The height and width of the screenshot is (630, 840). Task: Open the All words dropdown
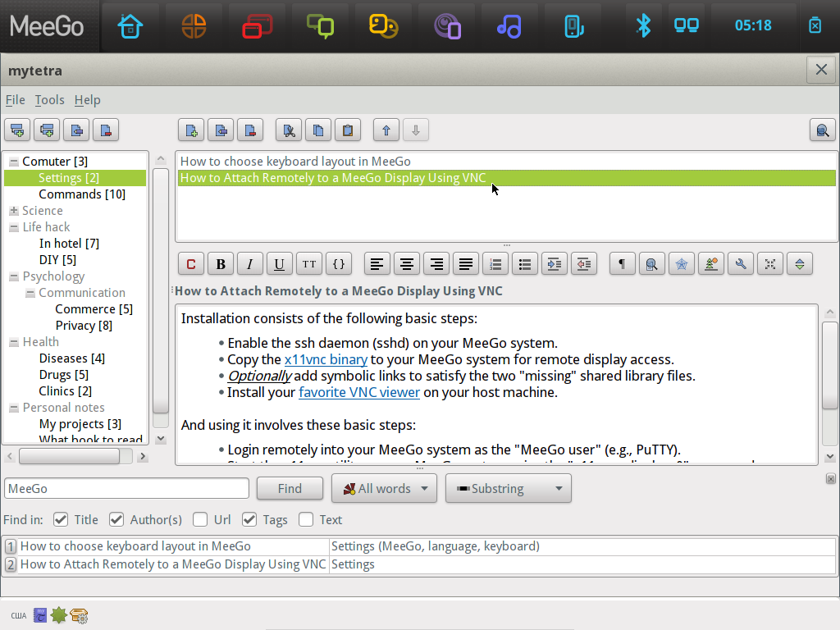pyautogui.click(x=384, y=489)
